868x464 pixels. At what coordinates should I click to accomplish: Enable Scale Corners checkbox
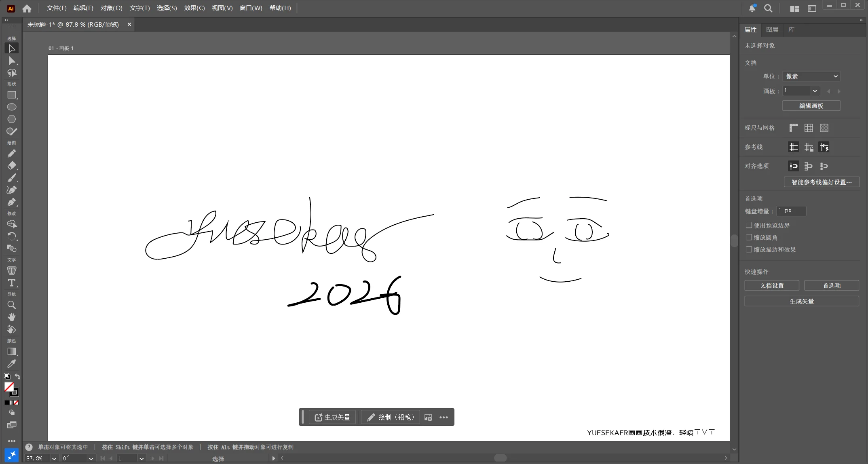click(x=749, y=237)
